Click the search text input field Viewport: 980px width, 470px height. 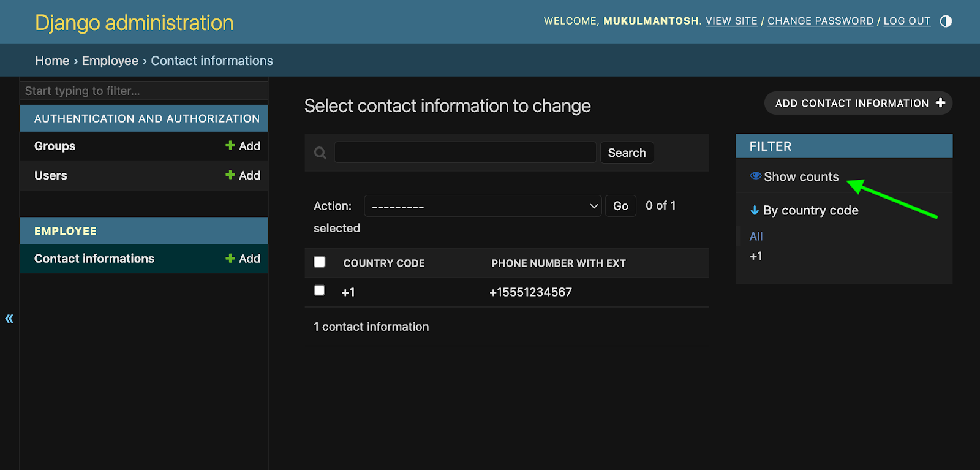pos(466,153)
